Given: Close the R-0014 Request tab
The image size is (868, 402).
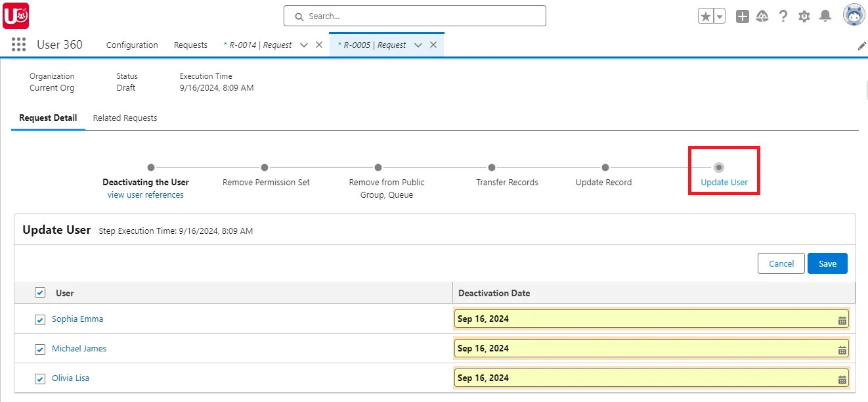Looking at the screenshot, I should [319, 45].
